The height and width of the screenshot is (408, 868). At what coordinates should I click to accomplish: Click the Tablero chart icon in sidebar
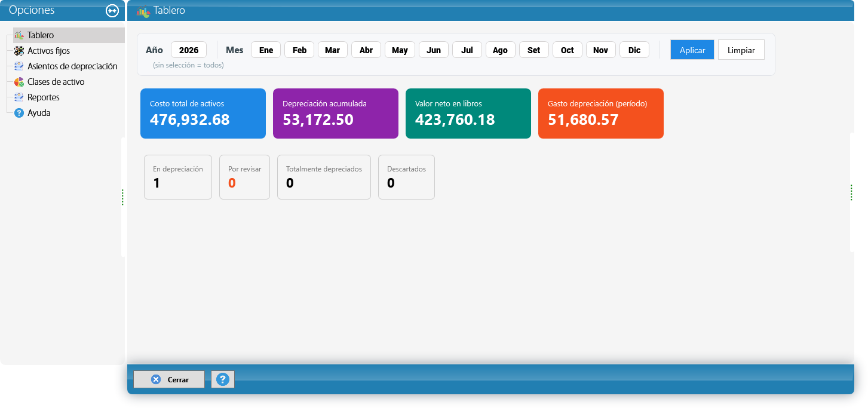(x=19, y=35)
